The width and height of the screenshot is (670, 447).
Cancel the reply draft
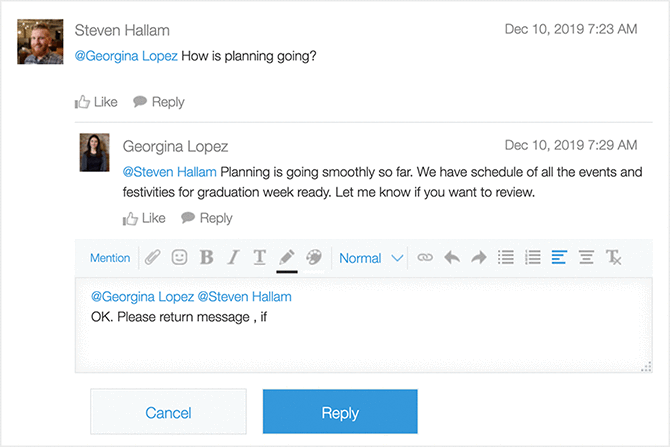(x=168, y=412)
